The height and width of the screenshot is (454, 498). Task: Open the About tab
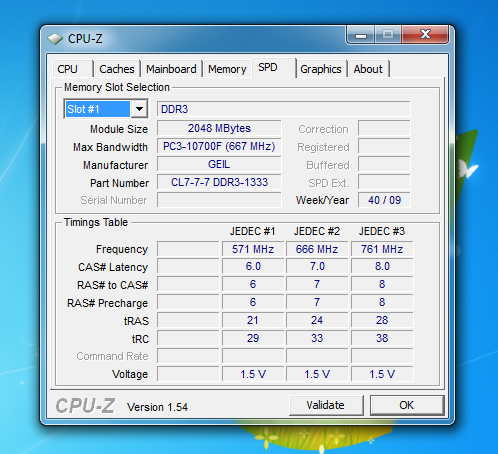coord(368,69)
